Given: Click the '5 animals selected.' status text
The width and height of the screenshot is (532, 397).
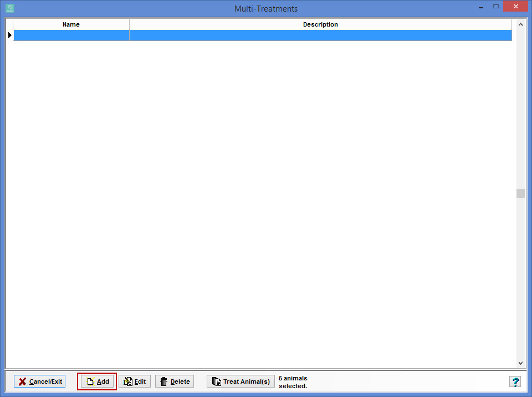Looking at the screenshot, I should click(293, 382).
